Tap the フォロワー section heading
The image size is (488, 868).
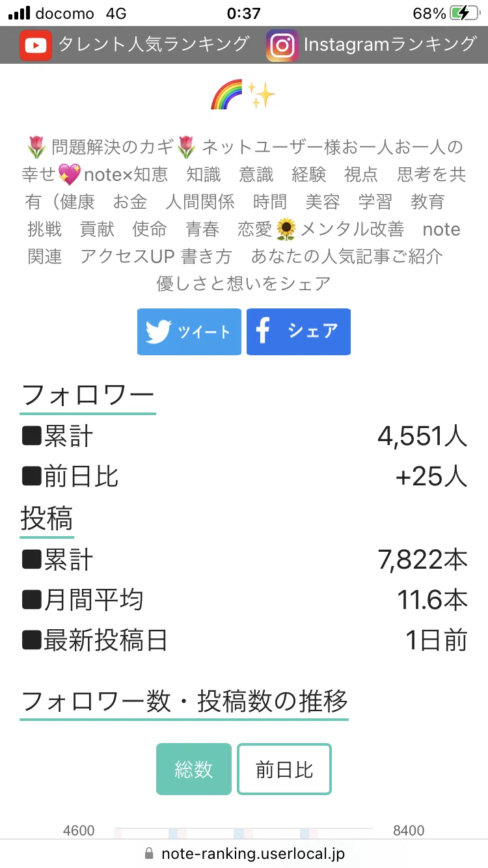pyautogui.click(x=88, y=395)
